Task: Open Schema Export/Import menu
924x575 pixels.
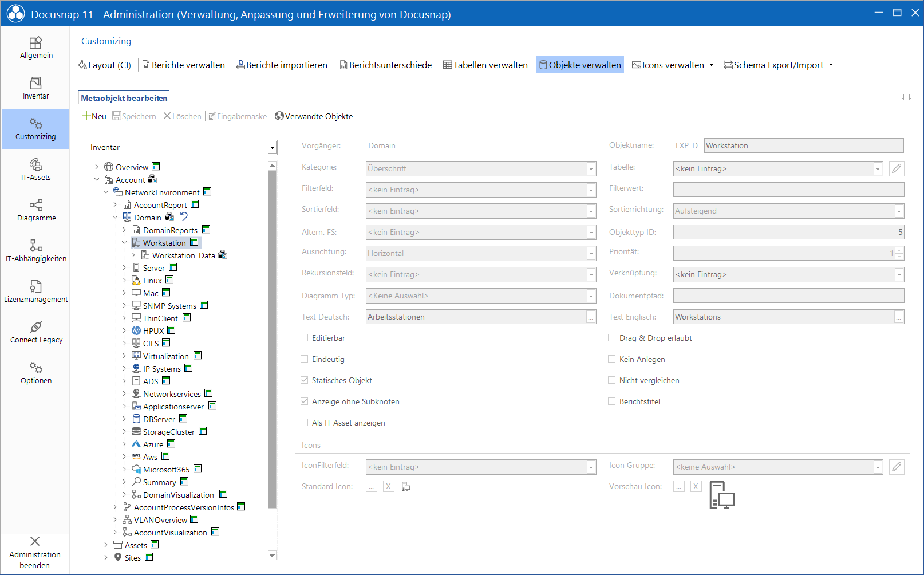Action: tap(778, 65)
